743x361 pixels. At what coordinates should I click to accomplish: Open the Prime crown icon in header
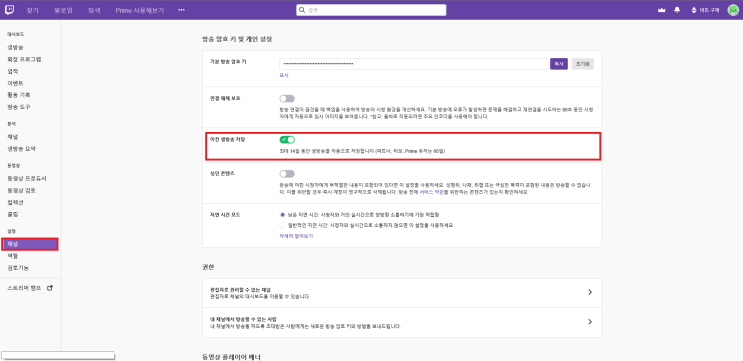pyautogui.click(x=661, y=10)
